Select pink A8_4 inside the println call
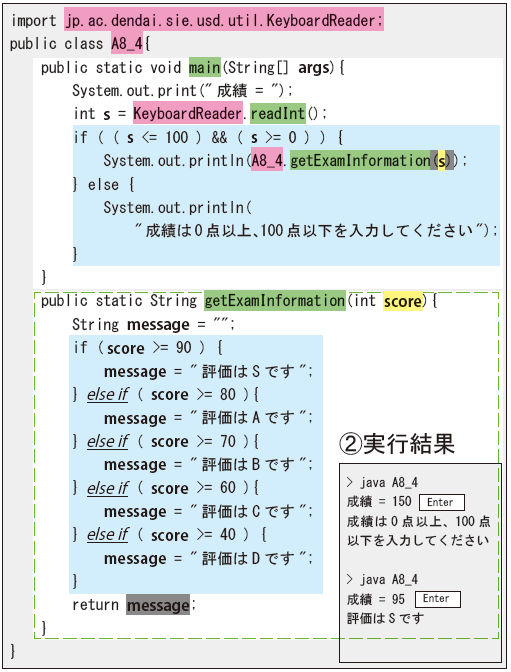The image size is (511, 672). 267,160
